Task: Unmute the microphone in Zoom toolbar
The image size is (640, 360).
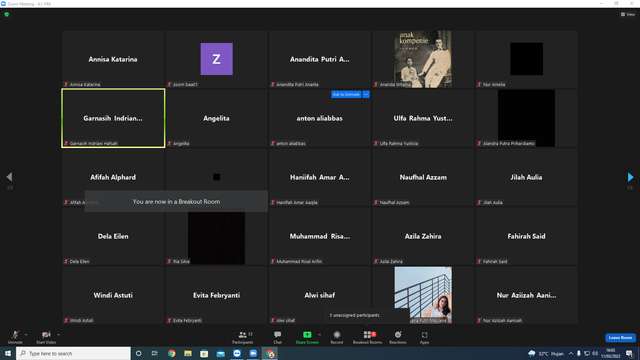Action: click(x=15, y=337)
